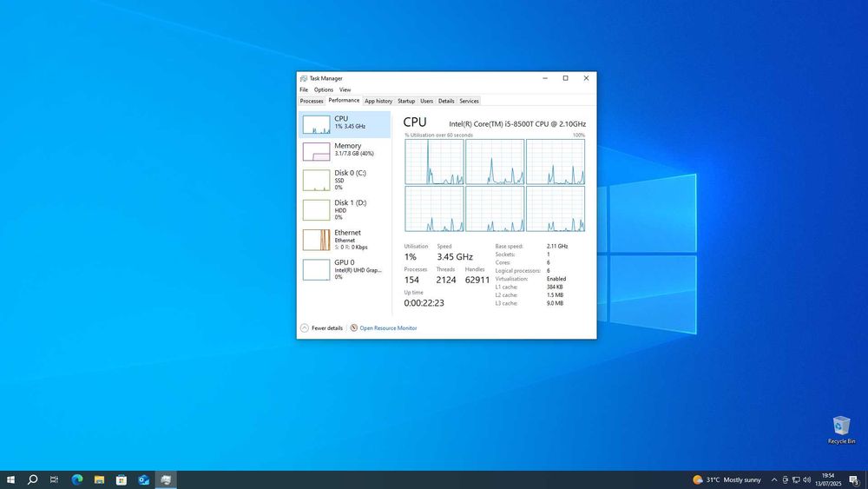
Task: Click the L3 cache 9.0 MB value
Action: point(556,303)
